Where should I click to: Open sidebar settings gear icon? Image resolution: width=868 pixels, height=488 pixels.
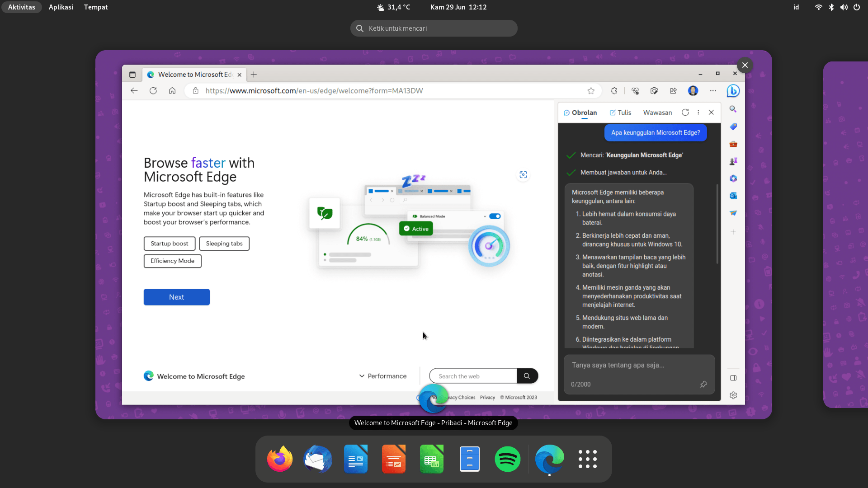pyautogui.click(x=733, y=395)
